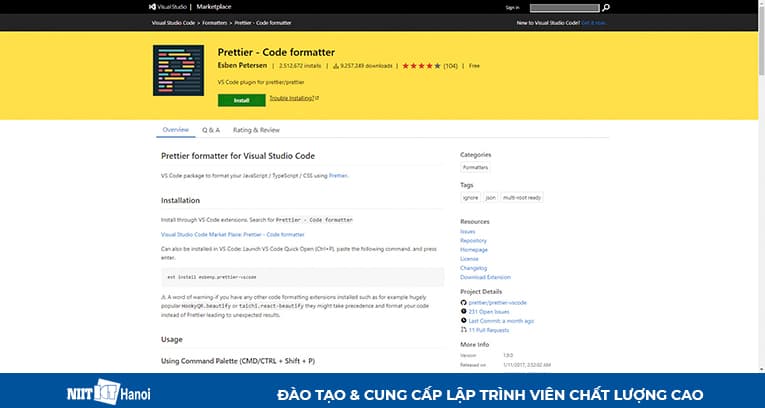The image size is (765, 408).
Task: Click the star rating (104)
Action: point(429,66)
